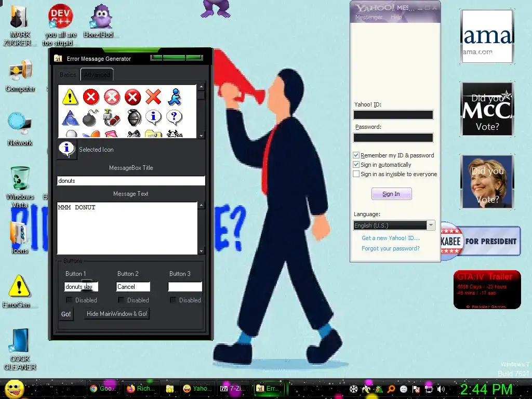Open the Windows Vista recycle bin icon
The width and height of the screenshot is (532, 399).
(x=20, y=187)
